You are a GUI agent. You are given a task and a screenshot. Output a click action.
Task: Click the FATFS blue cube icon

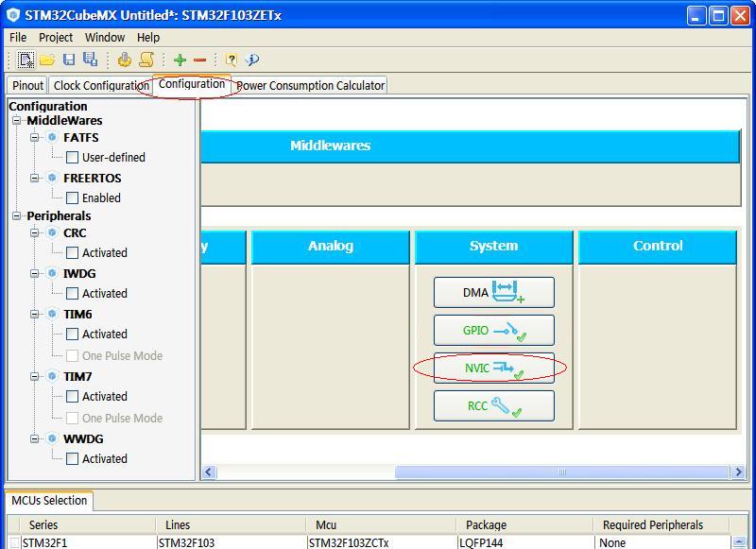point(52,137)
